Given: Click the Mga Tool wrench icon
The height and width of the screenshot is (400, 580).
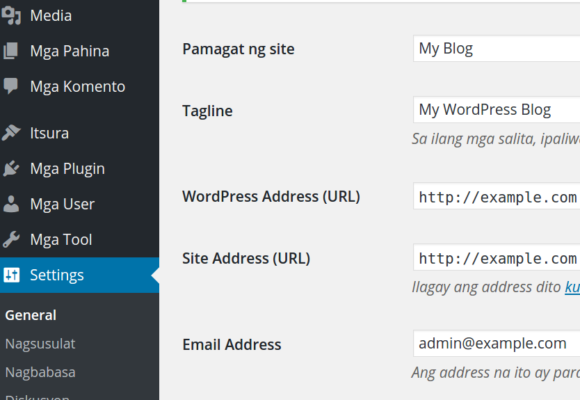Looking at the screenshot, I should (x=11, y=239).
